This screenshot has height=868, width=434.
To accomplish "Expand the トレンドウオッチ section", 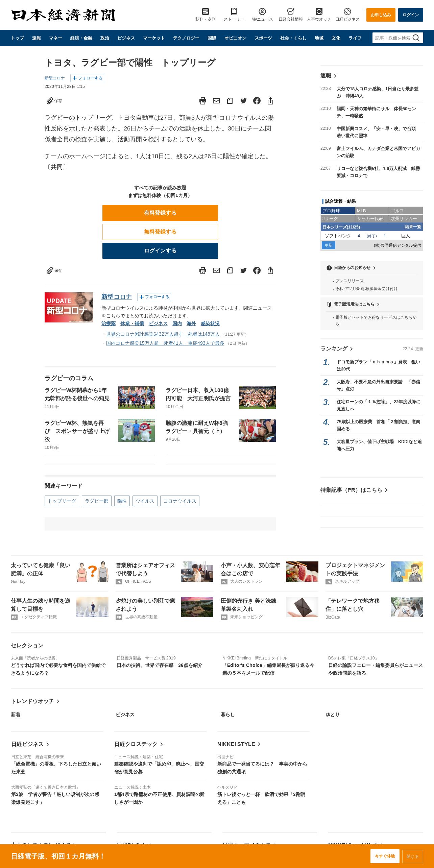I will coord(35,701).
